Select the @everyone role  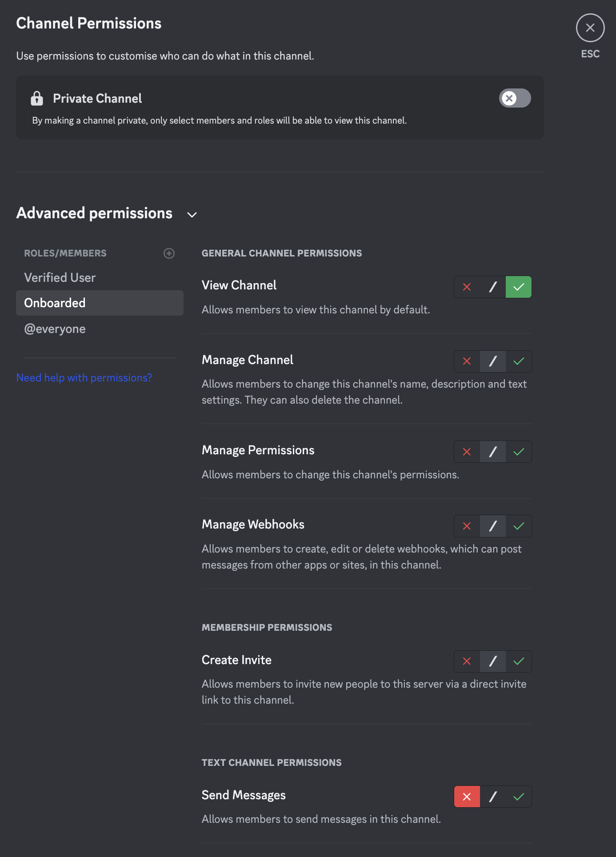click(55, 329)
